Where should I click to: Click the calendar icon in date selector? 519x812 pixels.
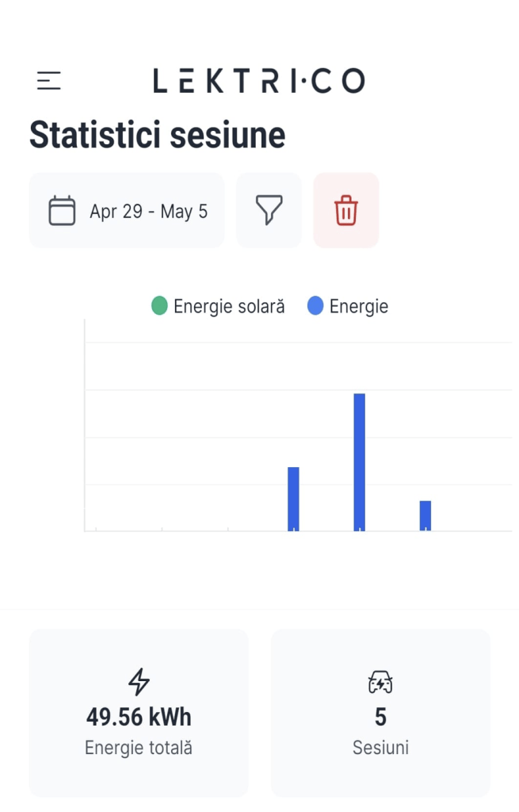(62, 211)
